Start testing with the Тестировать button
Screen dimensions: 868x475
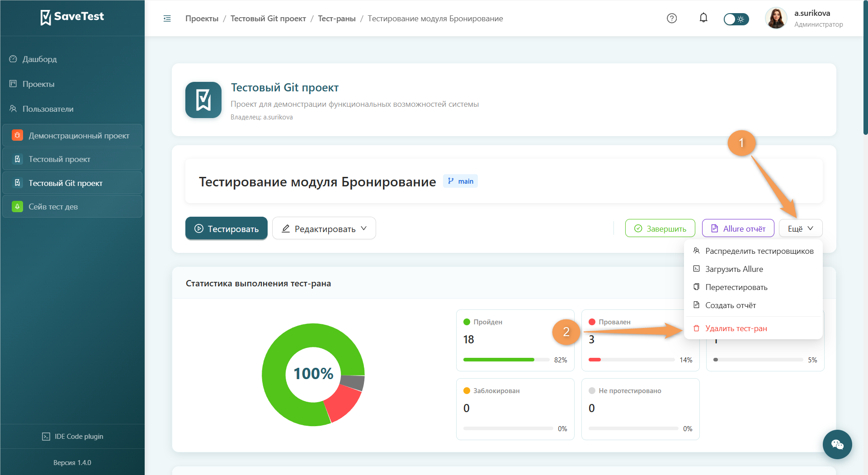point(226,228)
